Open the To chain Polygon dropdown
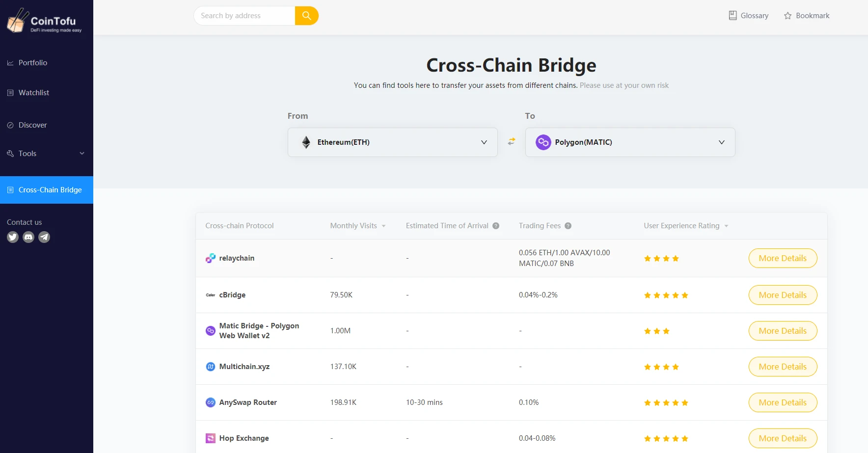Screen dimensions: 868x453 tap(630, 142)
